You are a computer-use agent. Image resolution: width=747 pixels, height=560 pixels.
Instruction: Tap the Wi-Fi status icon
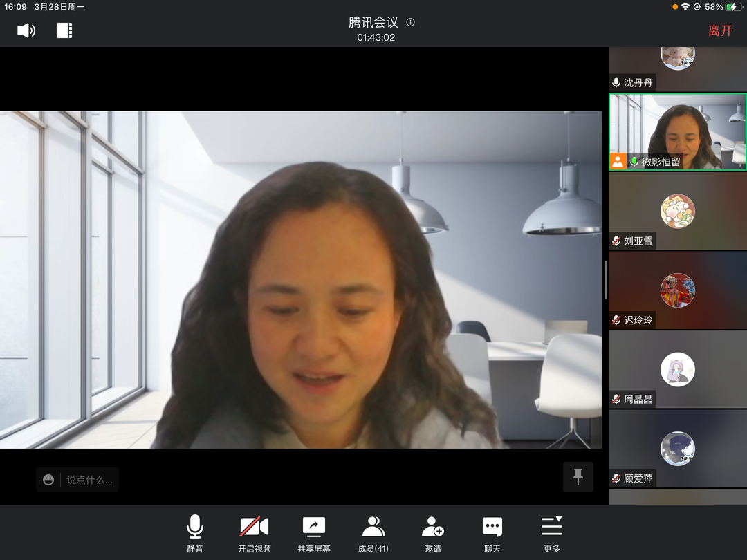coord(685,7)
